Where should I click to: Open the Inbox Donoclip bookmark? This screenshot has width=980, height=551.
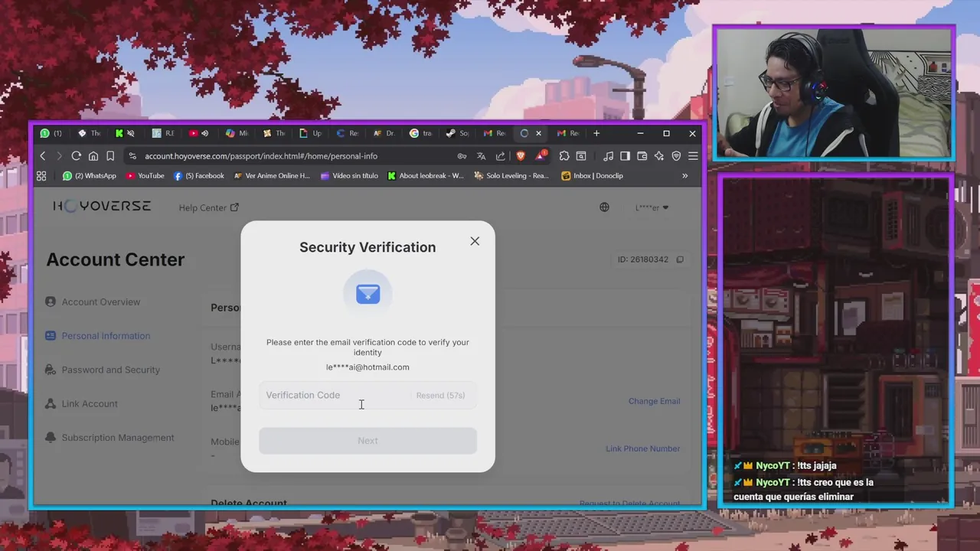point(593,176)
